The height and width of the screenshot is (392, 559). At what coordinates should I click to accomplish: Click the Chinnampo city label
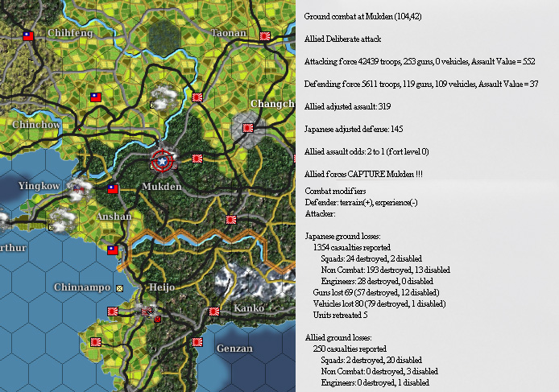coord(82,287)
